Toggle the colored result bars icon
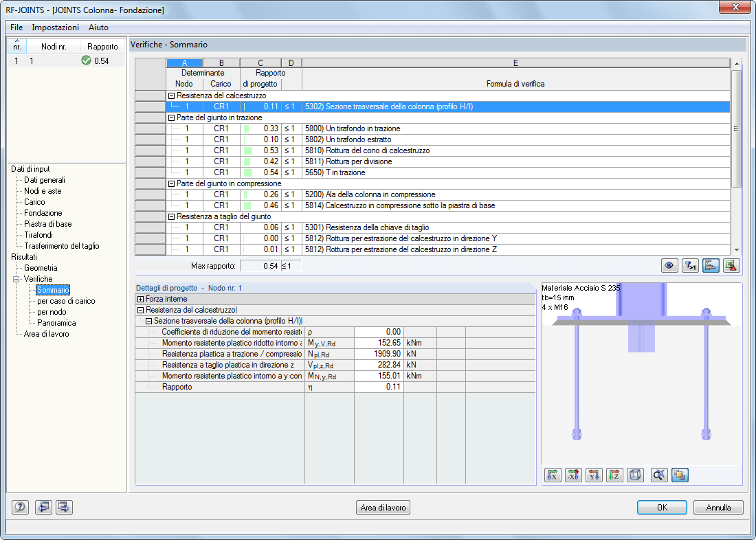Viewport: 756px width, 540px height. pos(711,266)
